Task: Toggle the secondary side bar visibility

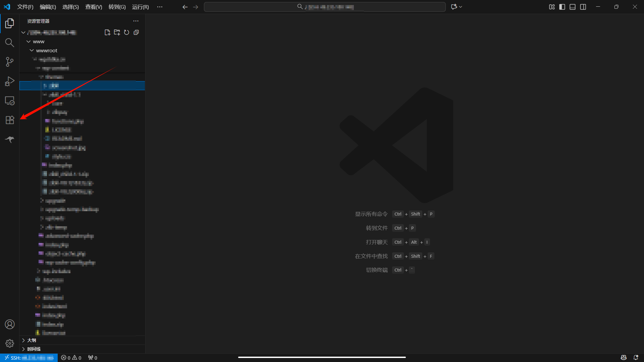Action: (x=583, y=7)
